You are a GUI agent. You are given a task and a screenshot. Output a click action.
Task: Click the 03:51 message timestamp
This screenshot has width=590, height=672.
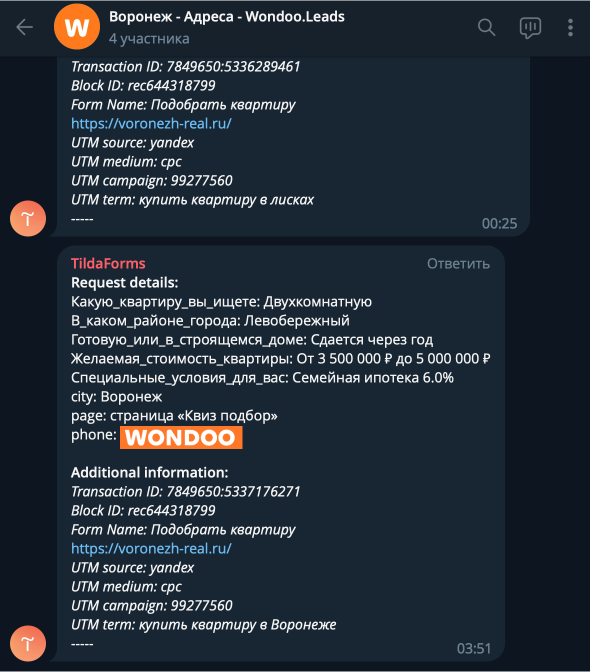(x=473, y=648)
